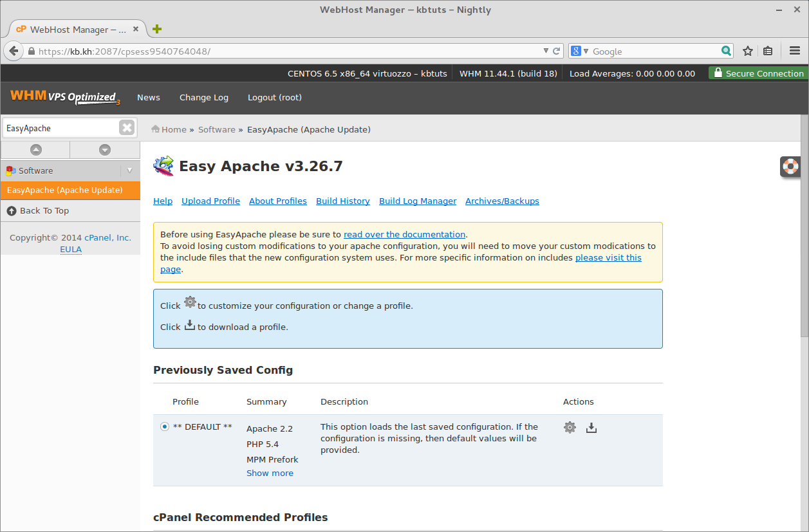This screenshot has height=532, width=809.
Task: Follow the 'please visit this page' link
Action: pyautogui.click(x=608, y=257)
